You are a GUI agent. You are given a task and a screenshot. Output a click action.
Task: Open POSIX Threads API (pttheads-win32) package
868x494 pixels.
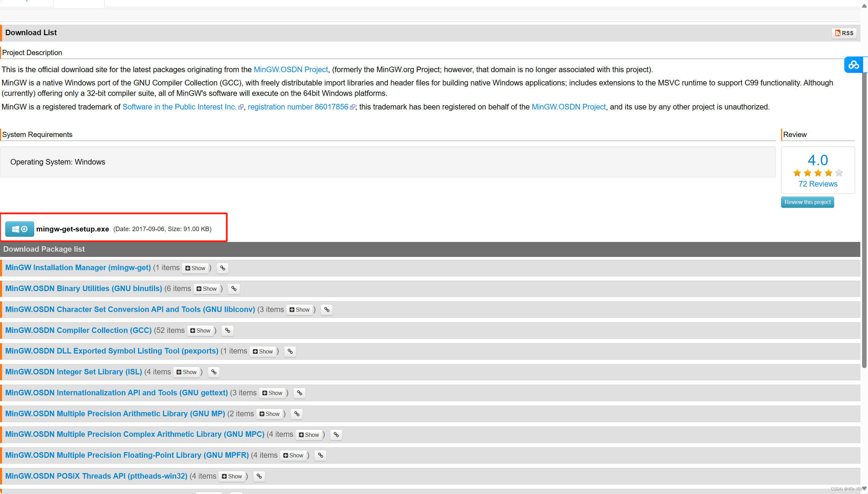click(96, 476)
